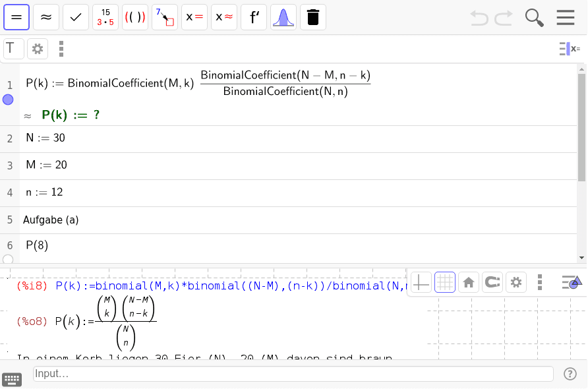Undo the last action
The height and width of the screenshot is (389, 588).
(x=479, y=18)
